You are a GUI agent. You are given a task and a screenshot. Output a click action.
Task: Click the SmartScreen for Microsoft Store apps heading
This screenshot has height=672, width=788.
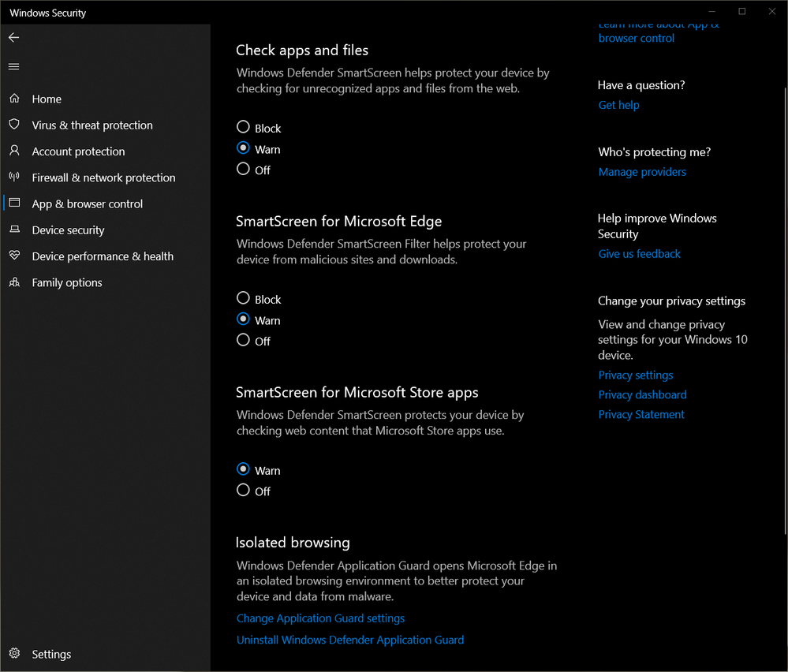pyautogui.click(x=357, y=393)
